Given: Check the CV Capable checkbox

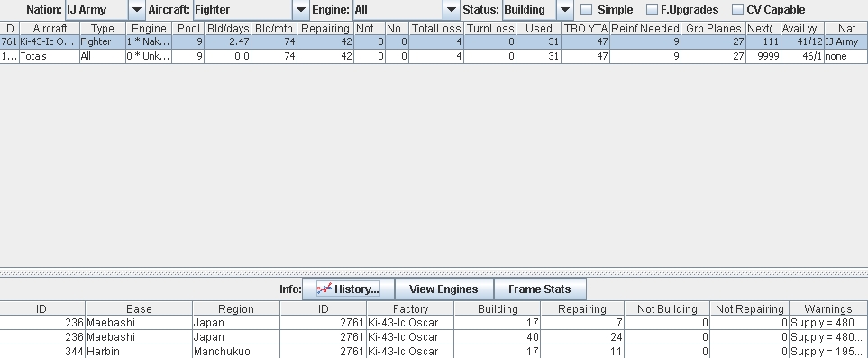Looking at the screenshot, I should 737,9.
